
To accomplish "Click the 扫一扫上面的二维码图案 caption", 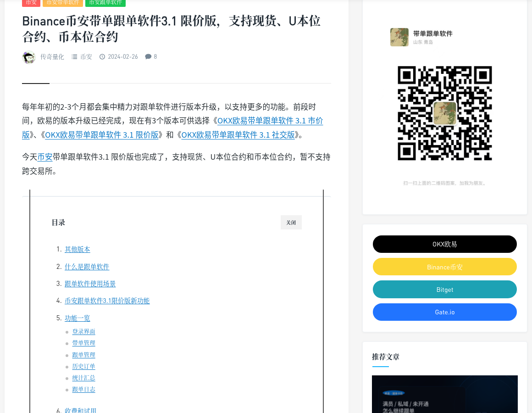I will pos(444,183).
